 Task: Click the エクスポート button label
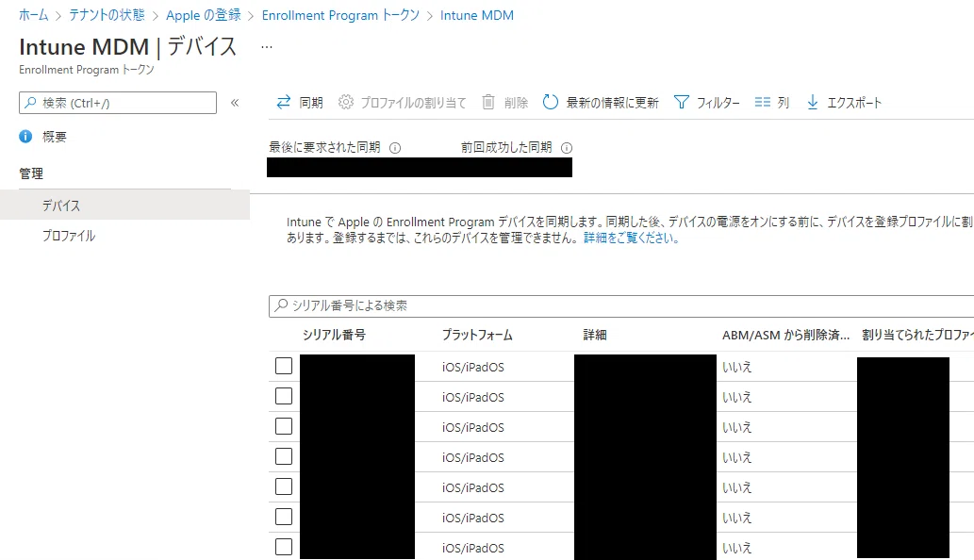coord(854,103)
